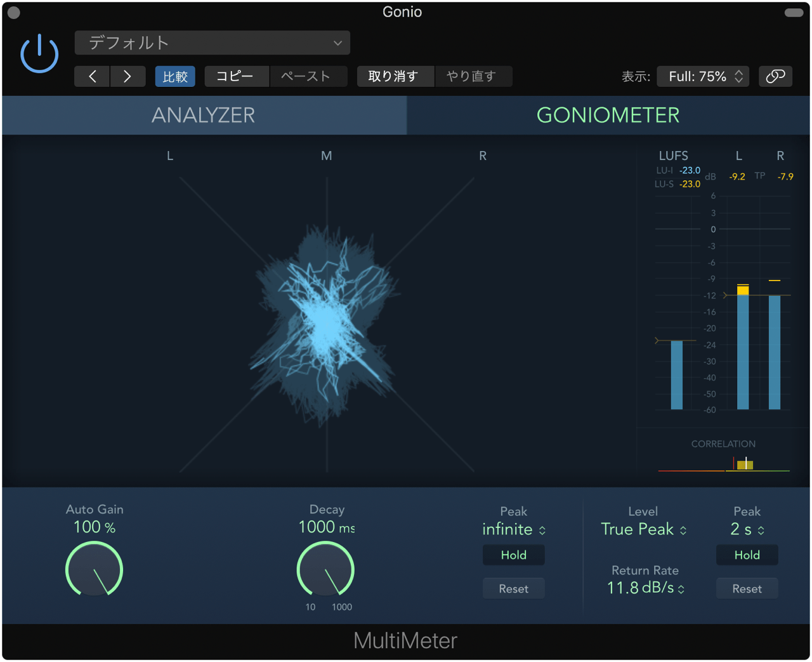Open the Peak infinite dropdown

(x=514, y=529)
